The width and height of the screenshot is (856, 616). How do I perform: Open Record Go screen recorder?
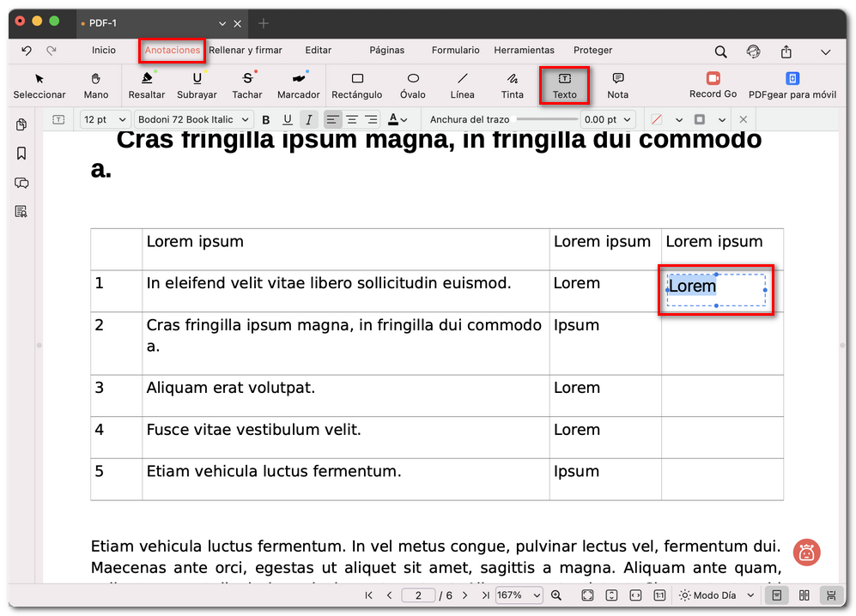pos(713,84)
